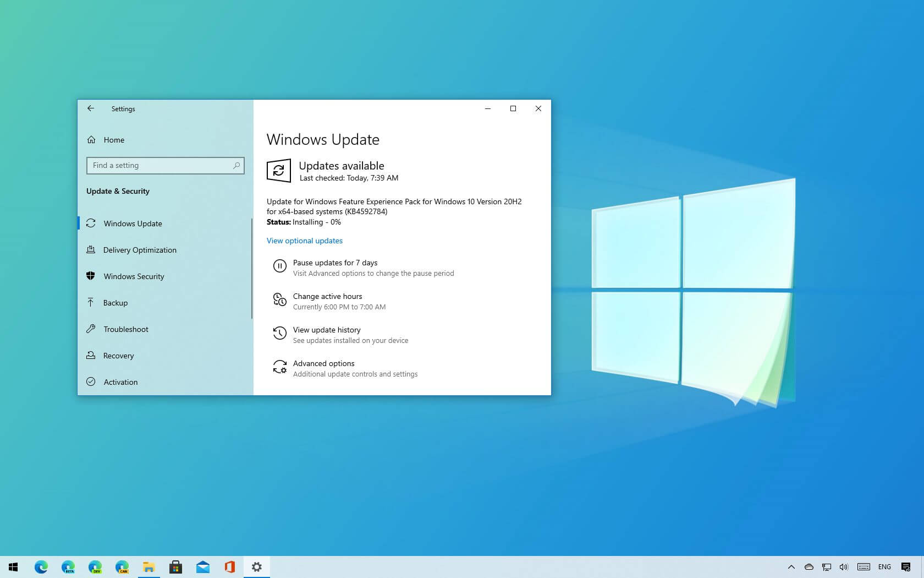Launch Edge Dev from taskbar
This screenshot has width=924, height=578.
(95, 567)
